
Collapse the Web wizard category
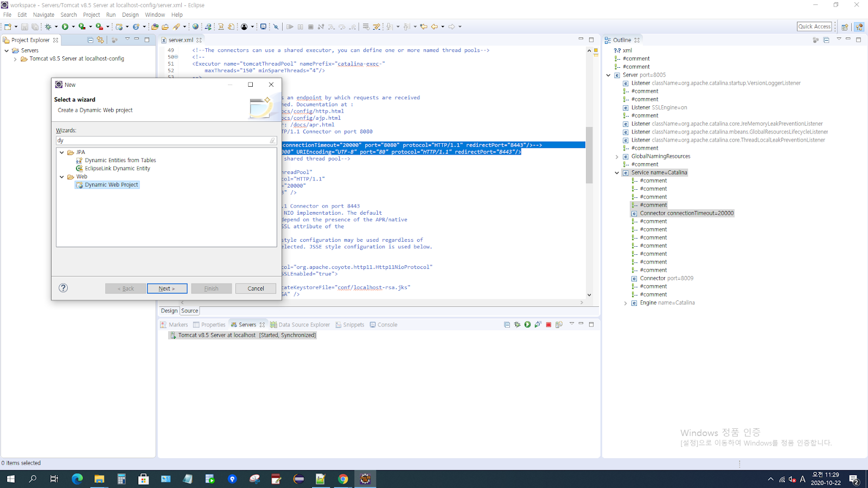[x=62, y=177]
